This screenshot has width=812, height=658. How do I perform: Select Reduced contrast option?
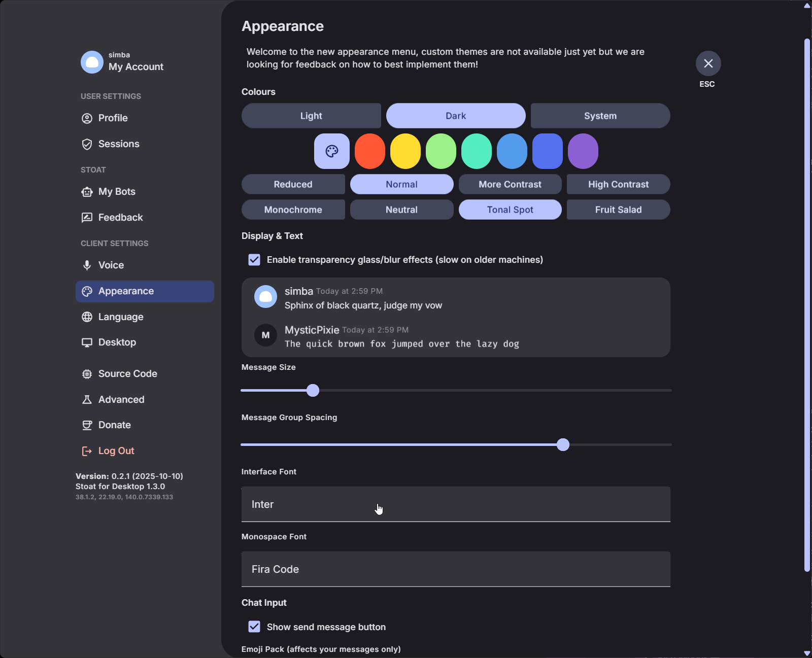[x=293, y=184]
